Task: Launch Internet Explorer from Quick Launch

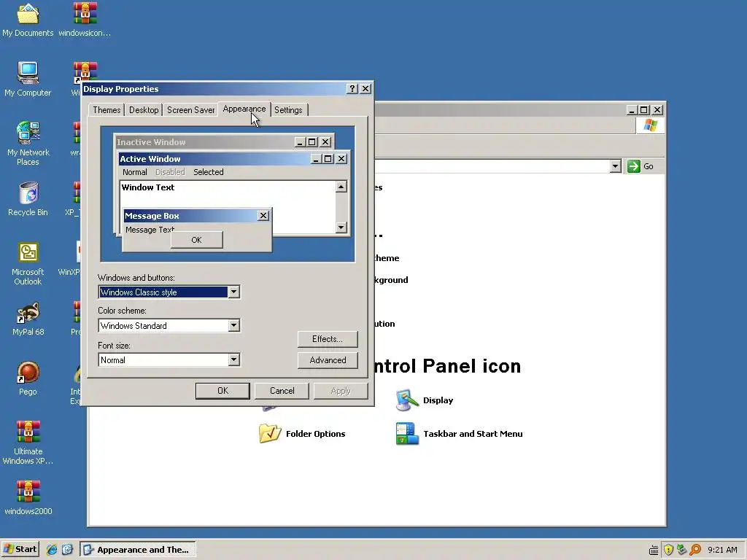Action: coord(52,550)
